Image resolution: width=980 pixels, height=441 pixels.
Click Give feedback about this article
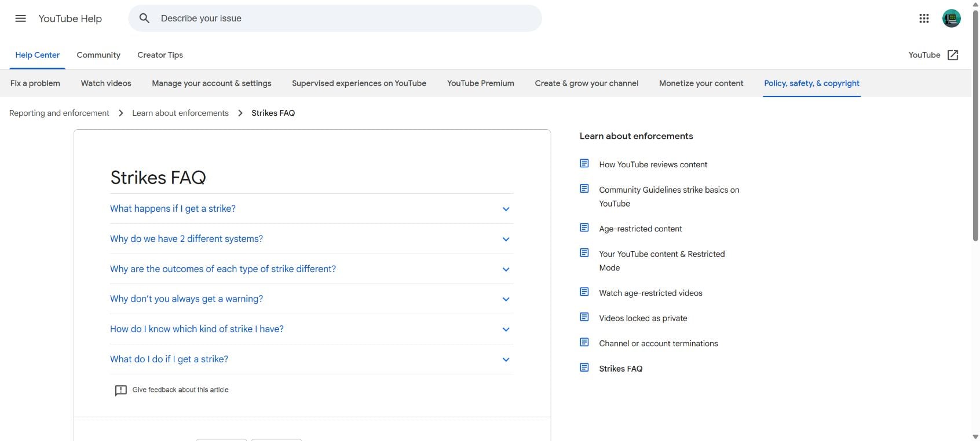click(180, 390)
